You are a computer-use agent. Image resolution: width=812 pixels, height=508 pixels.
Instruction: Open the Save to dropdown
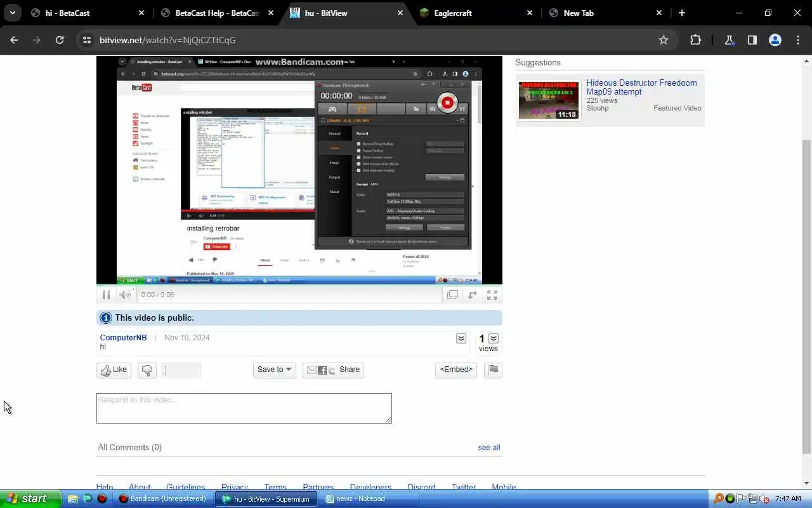(x=275, y=370)
